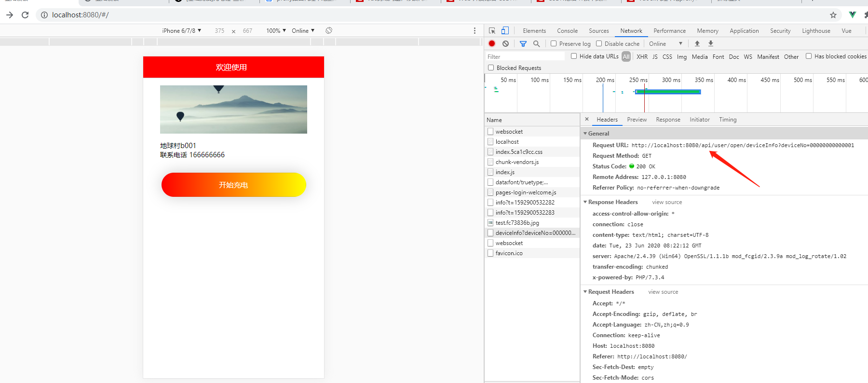Click the hot air balloon banner image
Viewport: 868px width, 383px height.
[233, 109]
